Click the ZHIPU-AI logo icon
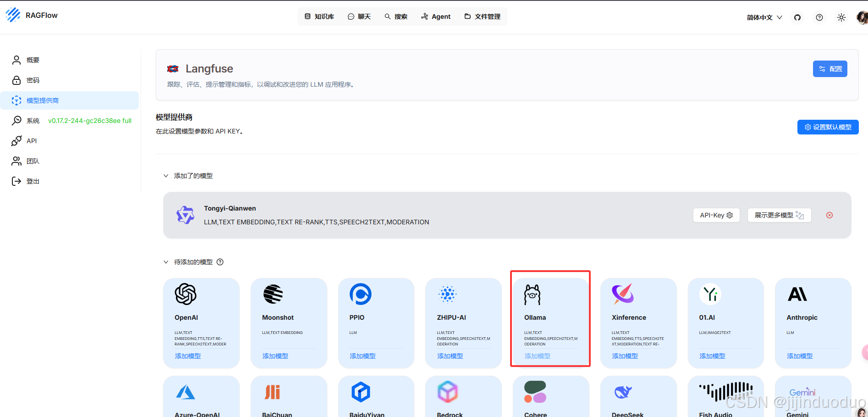868x417 pixels. click(448, 294)
